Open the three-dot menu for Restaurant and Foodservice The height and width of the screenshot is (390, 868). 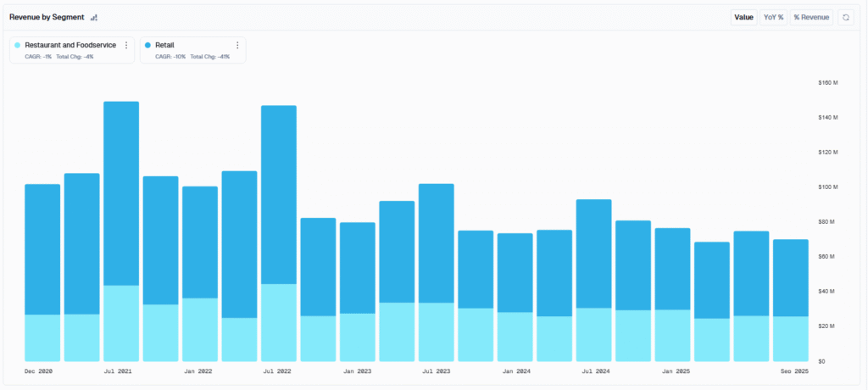[126, 46]
